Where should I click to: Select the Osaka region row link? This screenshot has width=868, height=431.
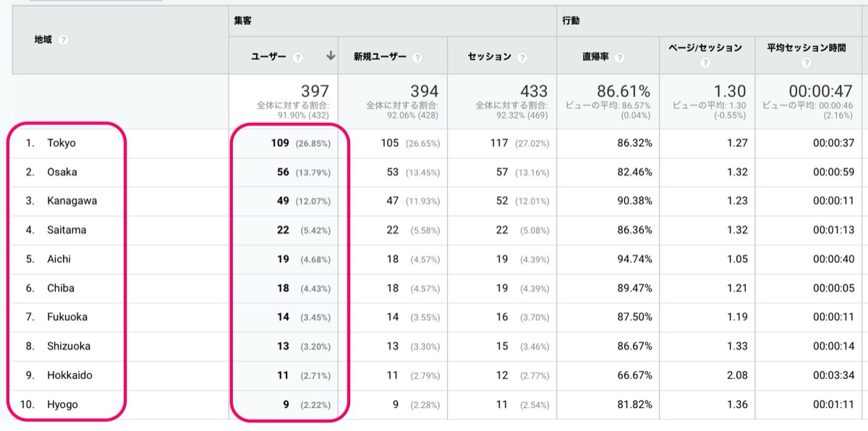click(62, 172)
